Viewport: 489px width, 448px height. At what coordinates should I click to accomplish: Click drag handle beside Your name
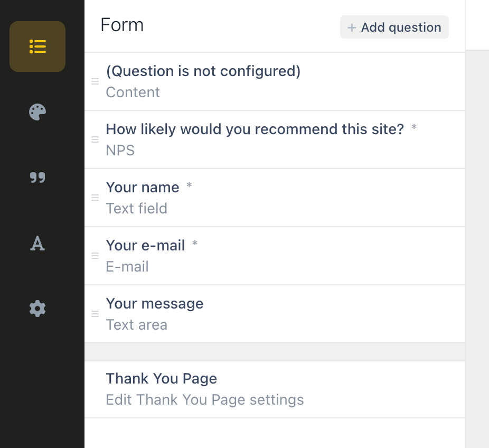95,198
